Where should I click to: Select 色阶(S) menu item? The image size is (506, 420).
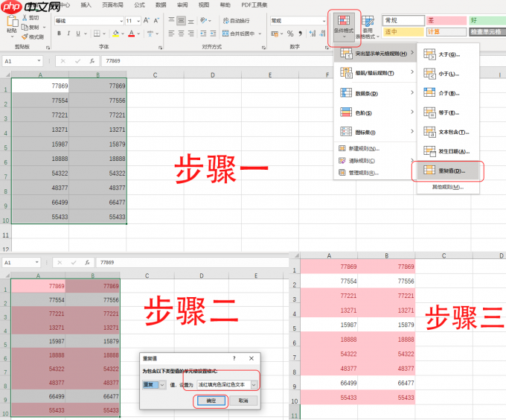(x=374, y=112)
